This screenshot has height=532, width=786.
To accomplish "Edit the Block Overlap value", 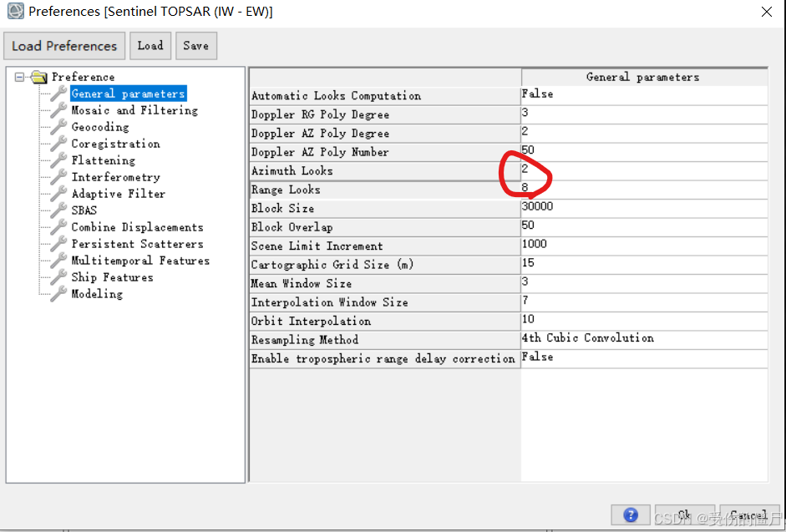I will click(x=644, y=226).
